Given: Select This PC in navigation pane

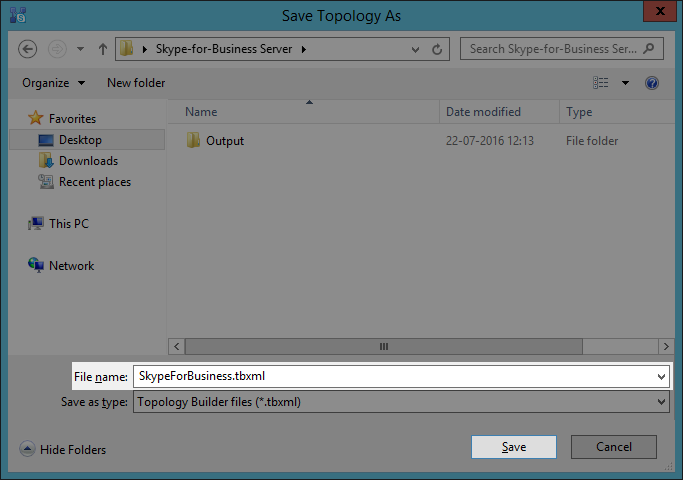Looking at the screenshot, I should pyautogui.click(x=69, y=223).
